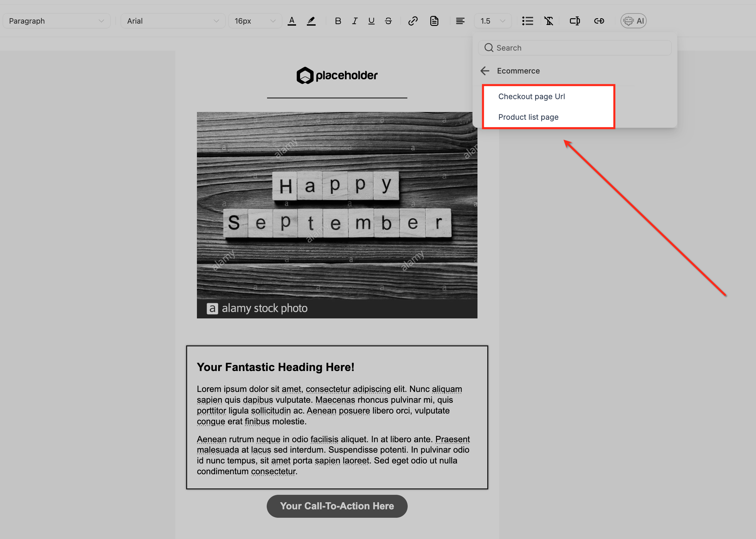Click the bulleted list icon
Viewport: 756px width, 539px height.
(527, 21)
